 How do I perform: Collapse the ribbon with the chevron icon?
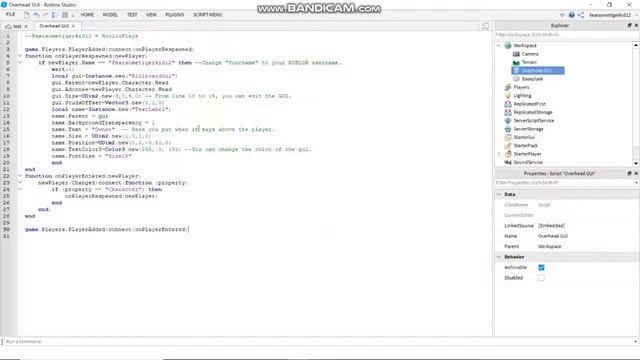coord(562,15)
